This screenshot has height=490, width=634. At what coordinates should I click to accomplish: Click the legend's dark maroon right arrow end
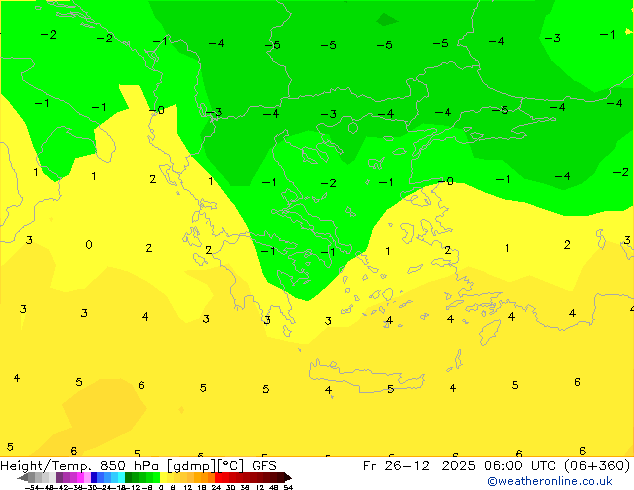click(x=288, y=477)
